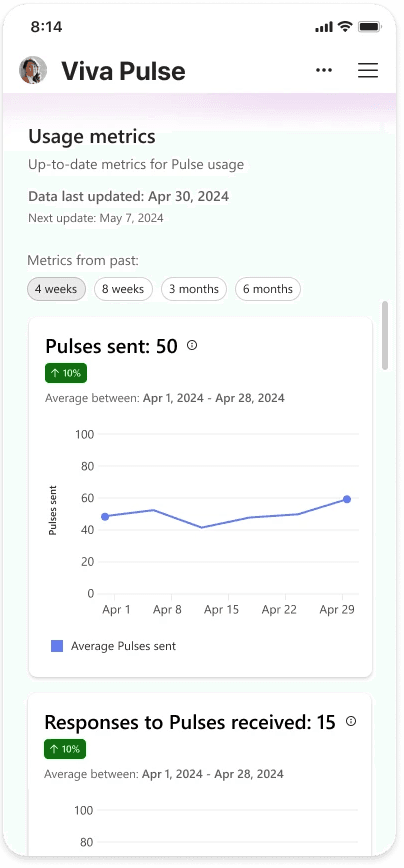Tap the user profile avatar
404x868 pixels.
(x=33, y=70)
